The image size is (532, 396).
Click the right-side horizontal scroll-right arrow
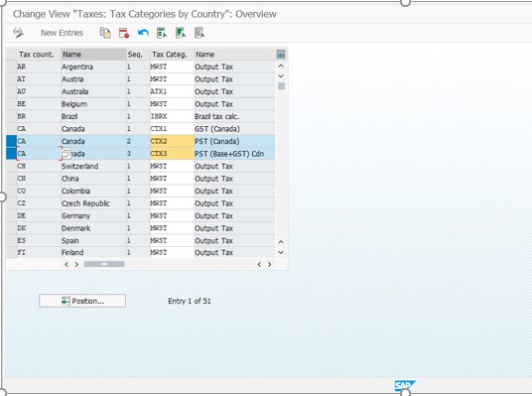[270, 264]
